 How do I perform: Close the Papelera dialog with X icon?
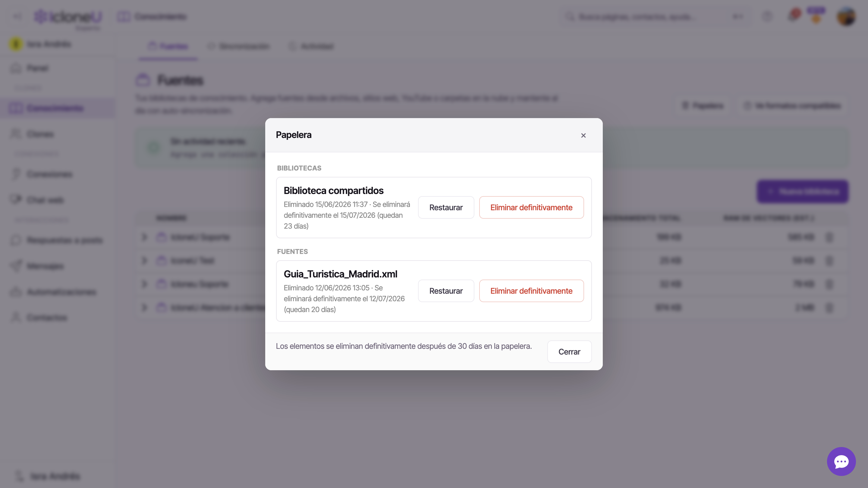(x=583, y=135)
